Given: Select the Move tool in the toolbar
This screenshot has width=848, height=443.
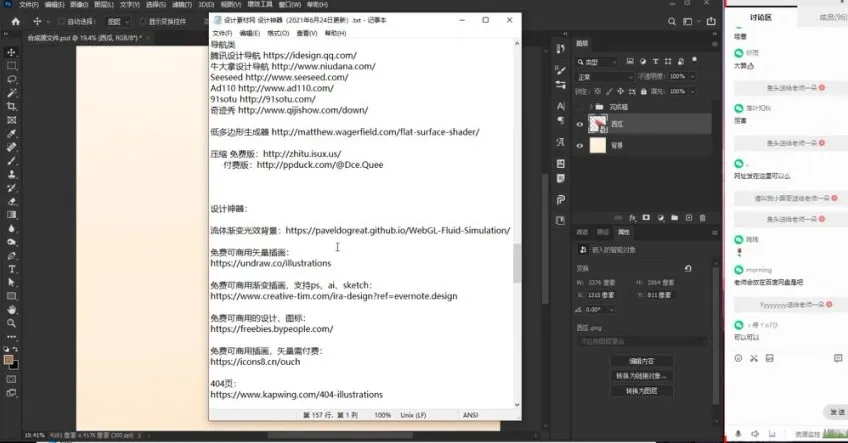Looking at the screenshot, I should [x=11, y=51].
